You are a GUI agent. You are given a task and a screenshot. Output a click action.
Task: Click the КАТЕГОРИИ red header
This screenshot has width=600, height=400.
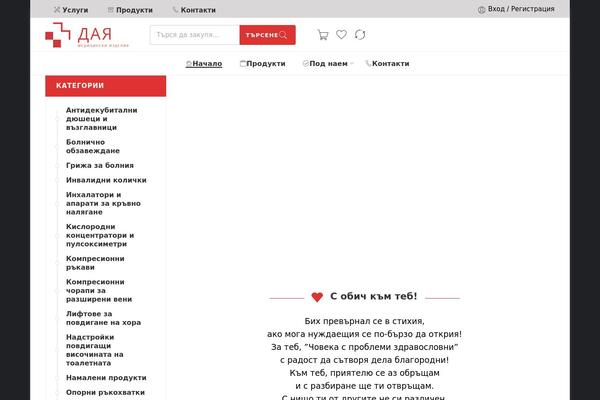tap(106, 86)
